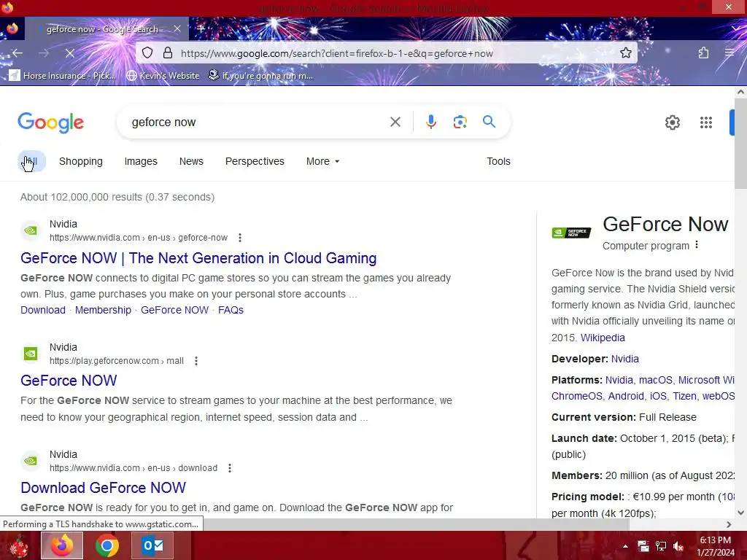Click the vertical scrollbar up arrow

click(x=740, y=93)
